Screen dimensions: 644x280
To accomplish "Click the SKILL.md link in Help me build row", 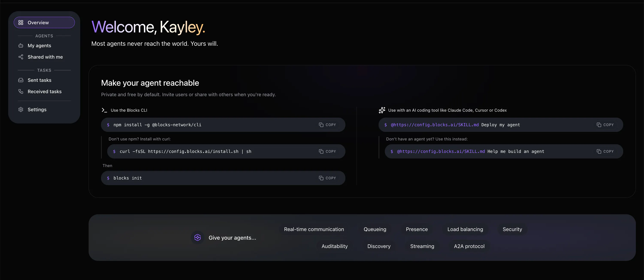I will tap(441, 151).
